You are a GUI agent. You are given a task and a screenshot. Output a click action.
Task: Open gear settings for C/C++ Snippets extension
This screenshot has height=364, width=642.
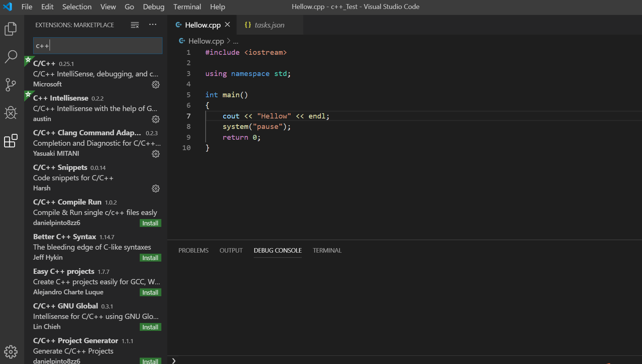(x=156, y=189)
